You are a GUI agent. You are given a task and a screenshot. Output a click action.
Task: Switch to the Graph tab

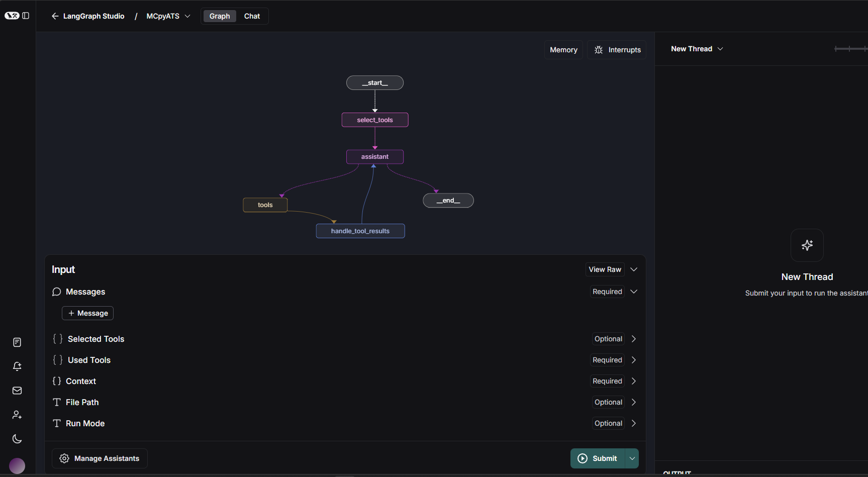219,16
